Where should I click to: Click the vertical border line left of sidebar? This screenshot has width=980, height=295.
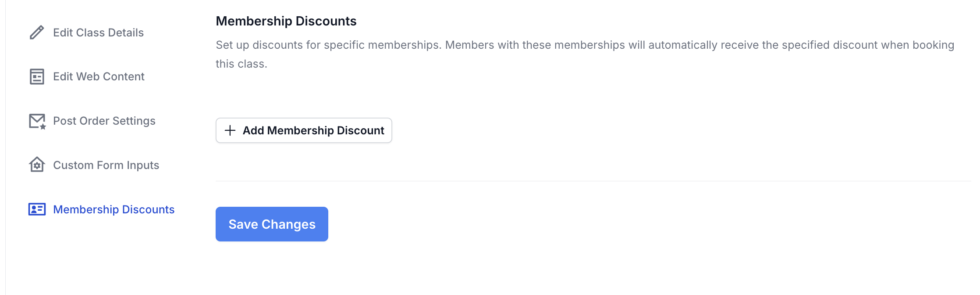[5, 147]
